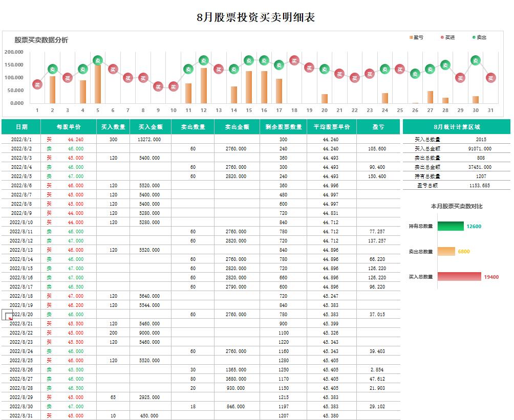This screenshot has width=514, height=420.
Task: Click the orange 卖出总数量 bar
Action: [x=446, y=251]
